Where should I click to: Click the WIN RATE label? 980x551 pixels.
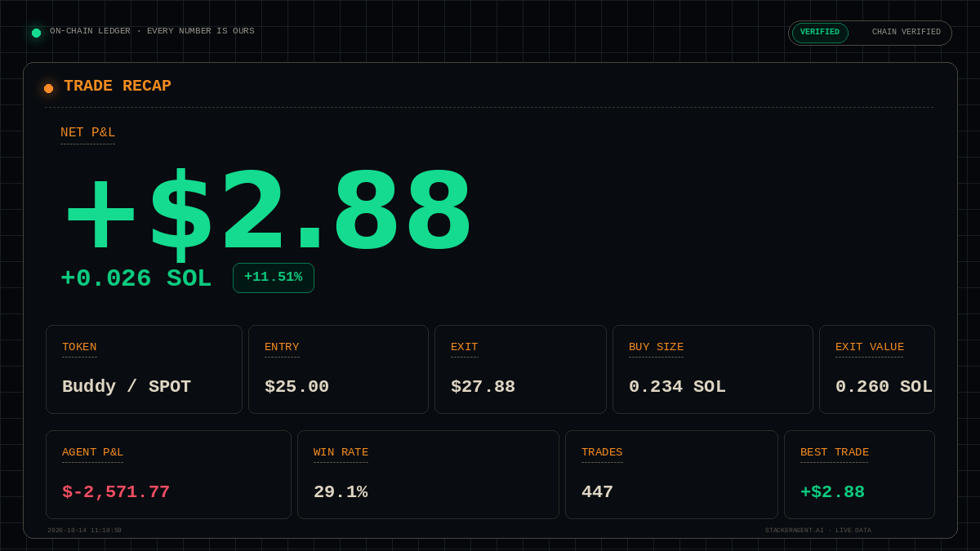click(x=341, y=452)
